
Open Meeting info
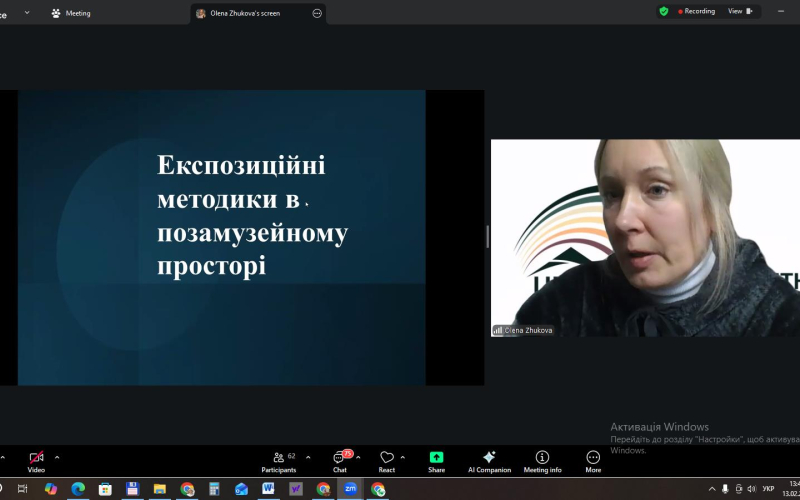(x=542, y=462)
